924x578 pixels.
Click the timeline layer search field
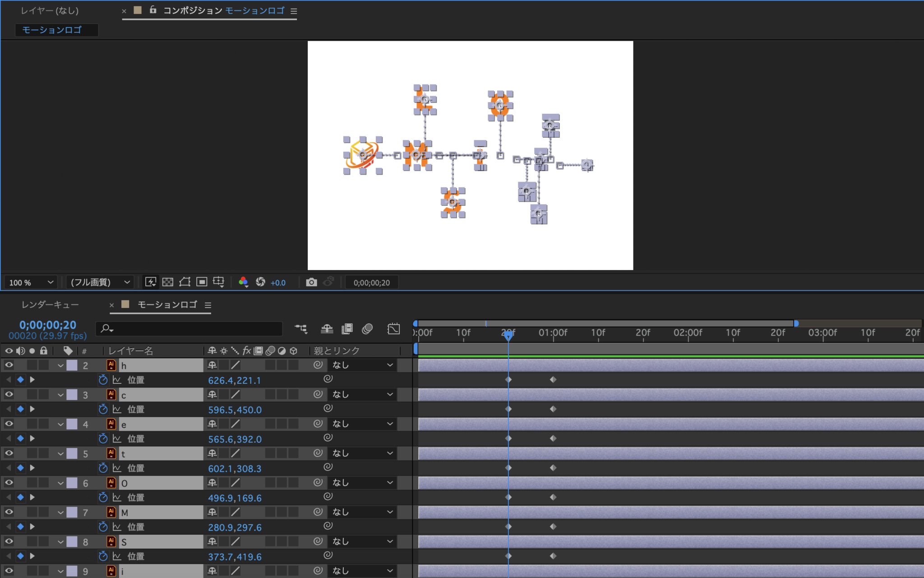pyautogui.click(x=189, y=329)
